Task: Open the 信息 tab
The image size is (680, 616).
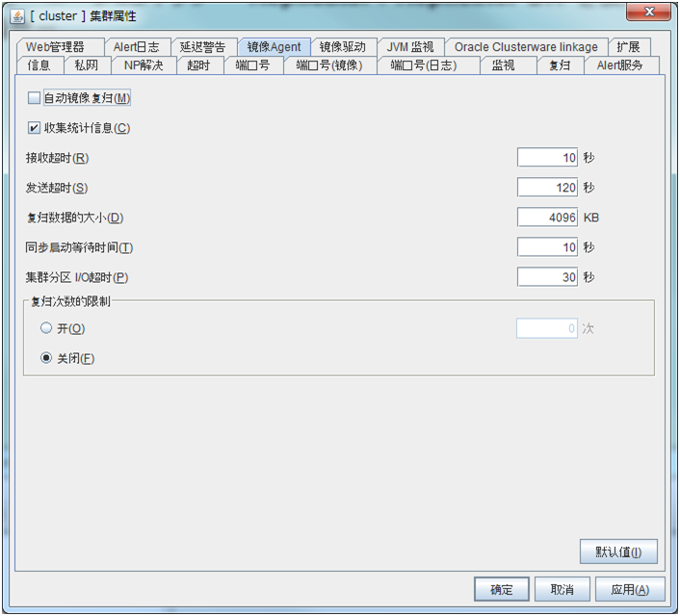Action: point(39,65)
